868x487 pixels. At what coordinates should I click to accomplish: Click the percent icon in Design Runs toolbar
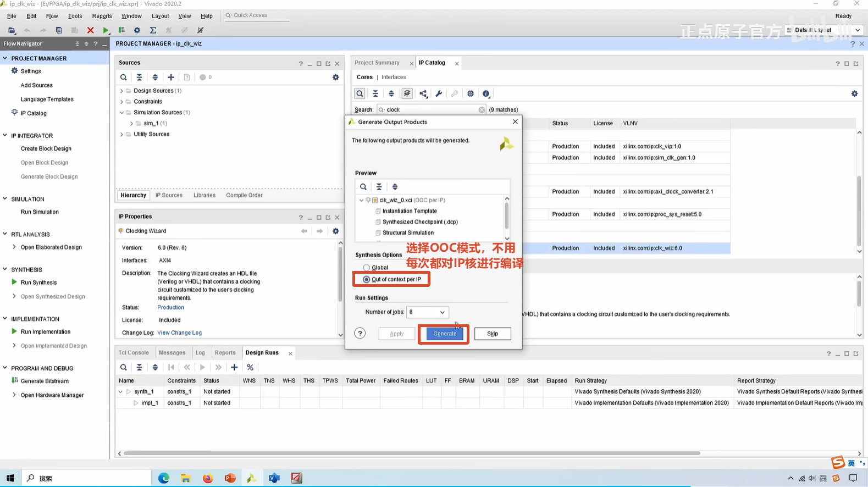point(250,367)
